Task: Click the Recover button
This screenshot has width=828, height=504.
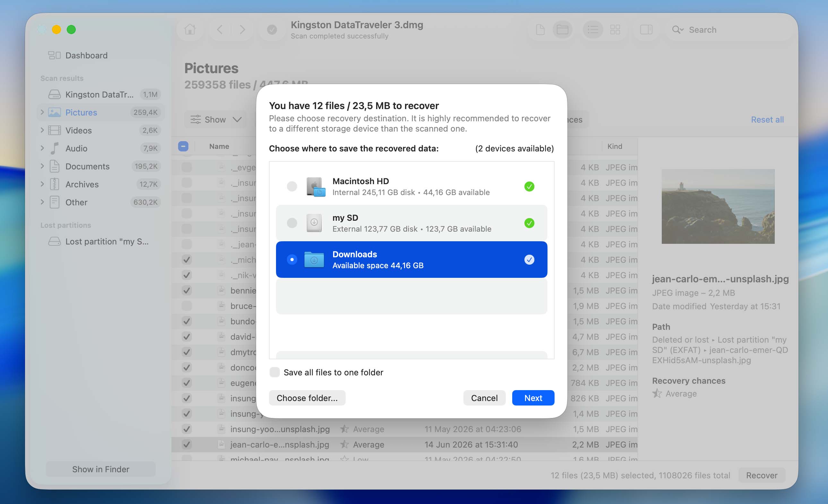Action: coord(762,475)
